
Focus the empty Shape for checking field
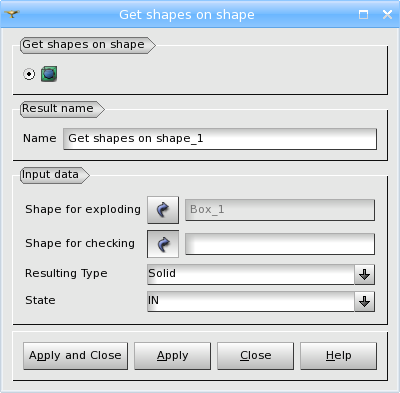pyautogui.click(x=280, y=244)
